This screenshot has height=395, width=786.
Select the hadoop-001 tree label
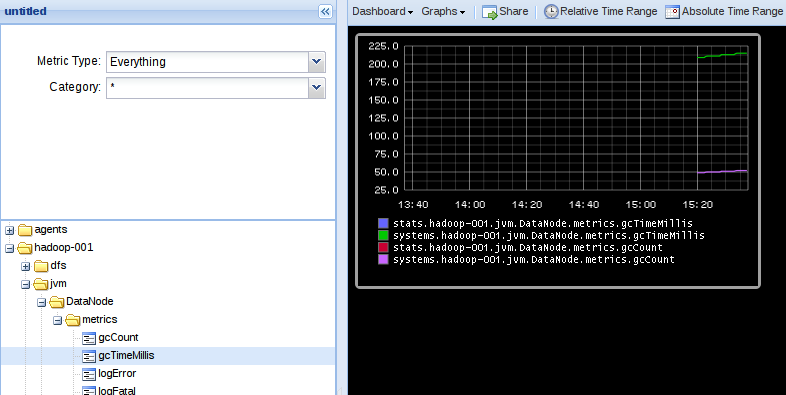[64, 248]
